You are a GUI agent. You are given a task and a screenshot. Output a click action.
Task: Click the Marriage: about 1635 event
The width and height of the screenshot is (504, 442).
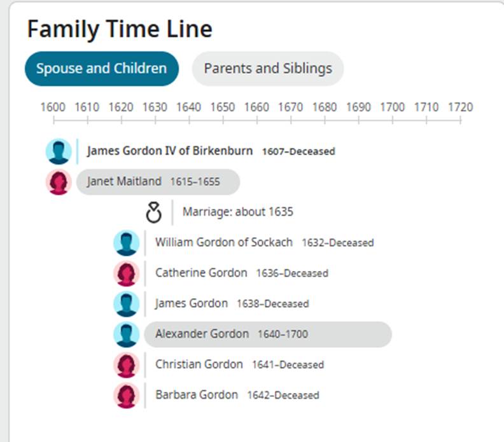[238, 212]
